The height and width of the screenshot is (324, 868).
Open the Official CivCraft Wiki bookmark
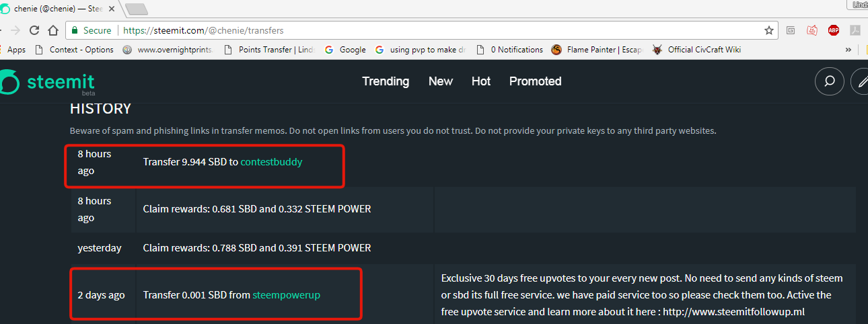point(697,50)
